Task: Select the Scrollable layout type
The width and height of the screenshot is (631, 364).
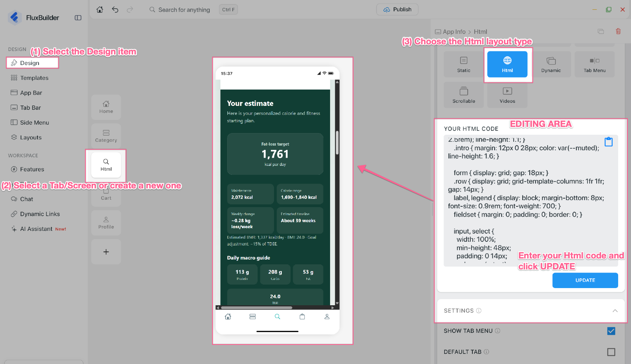Action: (464, 95)
